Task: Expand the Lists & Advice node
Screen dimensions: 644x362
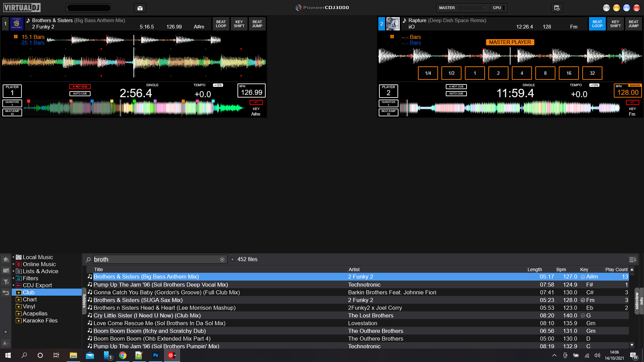Action: (13, 271)
